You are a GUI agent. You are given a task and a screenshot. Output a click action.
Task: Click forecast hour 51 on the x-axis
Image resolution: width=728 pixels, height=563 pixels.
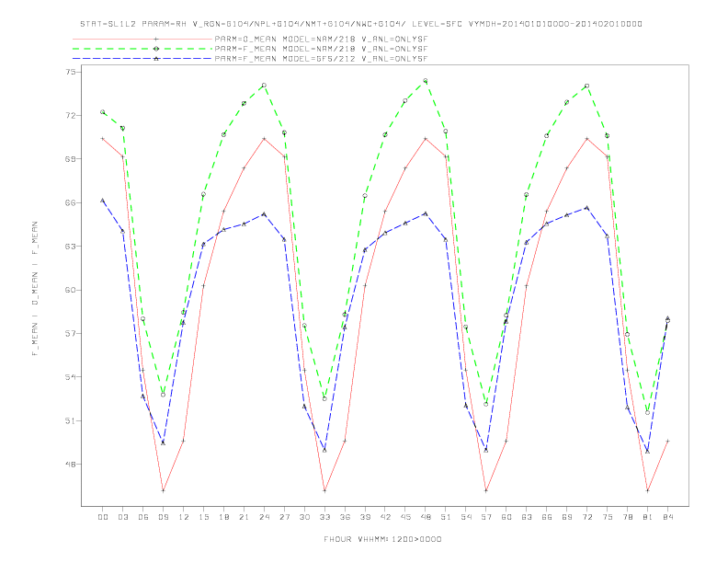tap(446, 517)
